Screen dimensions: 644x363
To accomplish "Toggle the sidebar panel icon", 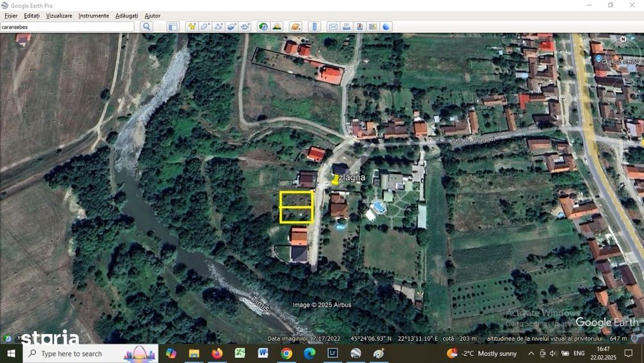I will 173,26.
